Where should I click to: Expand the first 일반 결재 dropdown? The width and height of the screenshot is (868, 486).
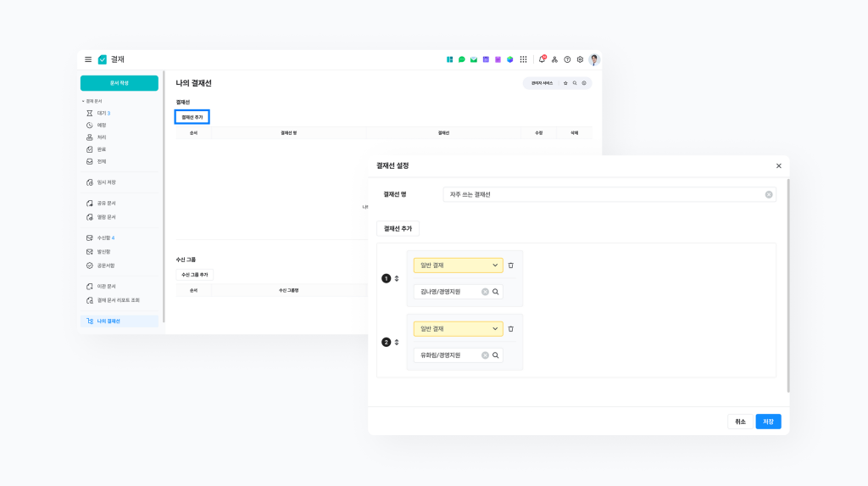click(x=458, y=265)
